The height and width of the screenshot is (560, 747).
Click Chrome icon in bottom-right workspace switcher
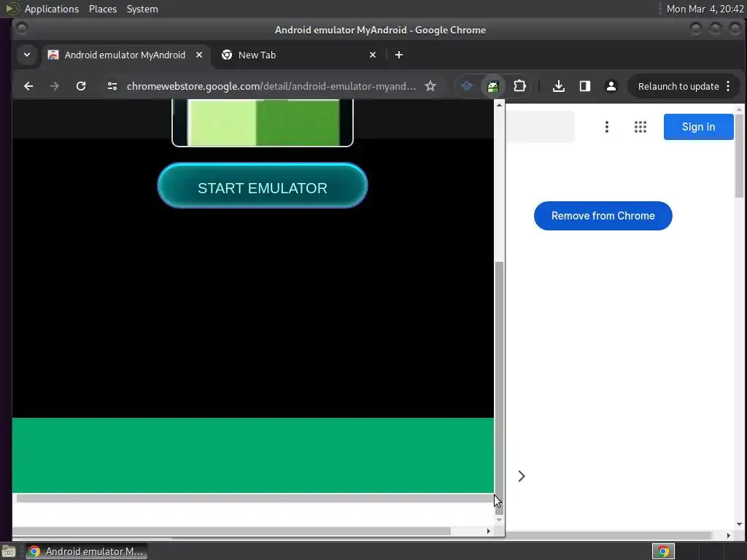point(663,551)
